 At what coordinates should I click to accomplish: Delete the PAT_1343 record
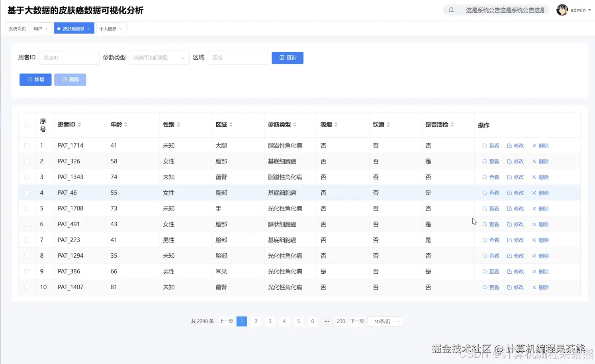pos(540,177)
